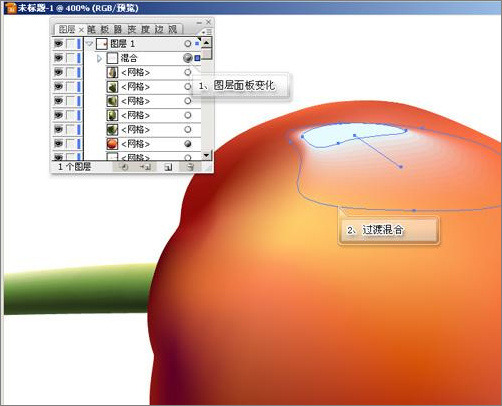The image size is (502, 406).
Task: Lock the orange-thumbnail <网格> object
Action: [x=70, y=144]
